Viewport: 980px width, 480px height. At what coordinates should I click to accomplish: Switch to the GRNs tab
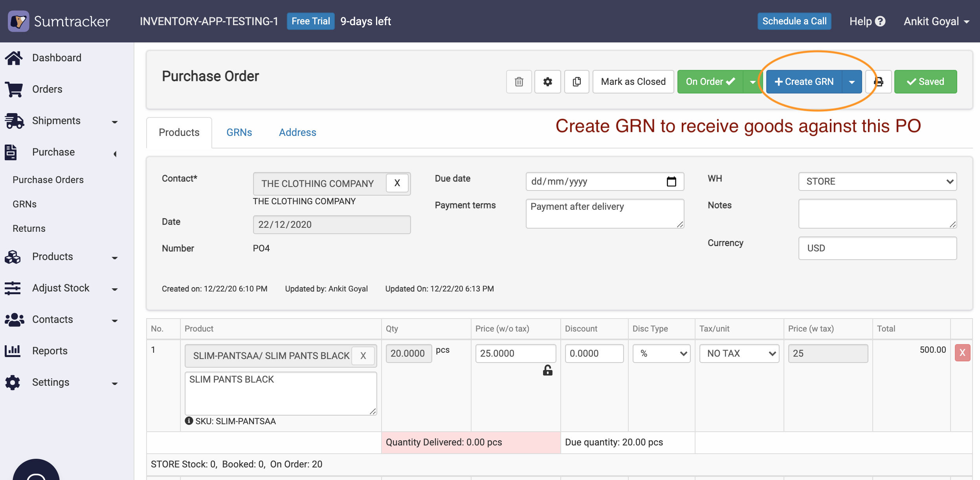(239, 132)
